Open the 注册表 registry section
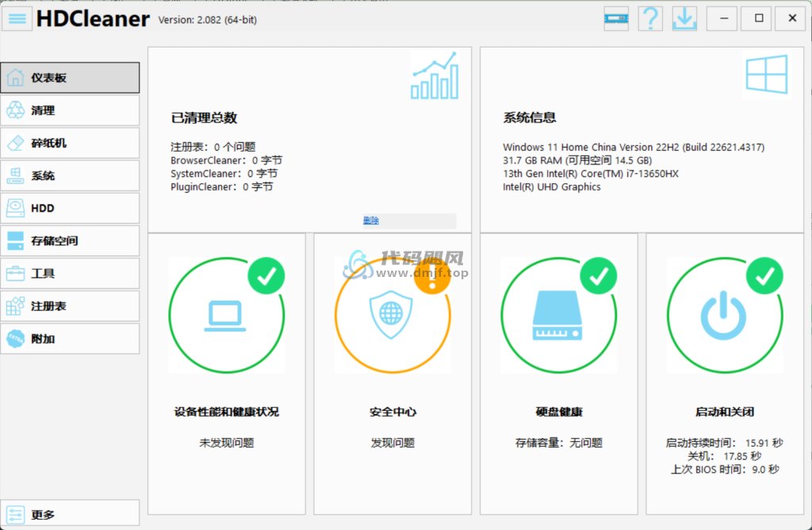 pos(70,306)
